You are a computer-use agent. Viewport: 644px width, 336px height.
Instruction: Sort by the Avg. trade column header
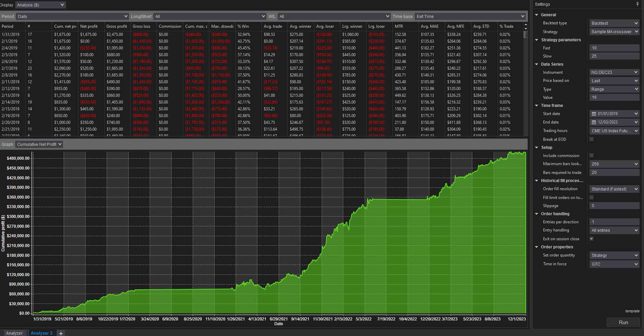(275, 26)
